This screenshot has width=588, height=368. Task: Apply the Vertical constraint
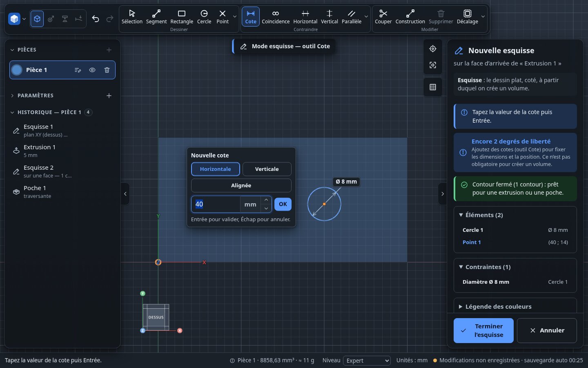(330, 17)
